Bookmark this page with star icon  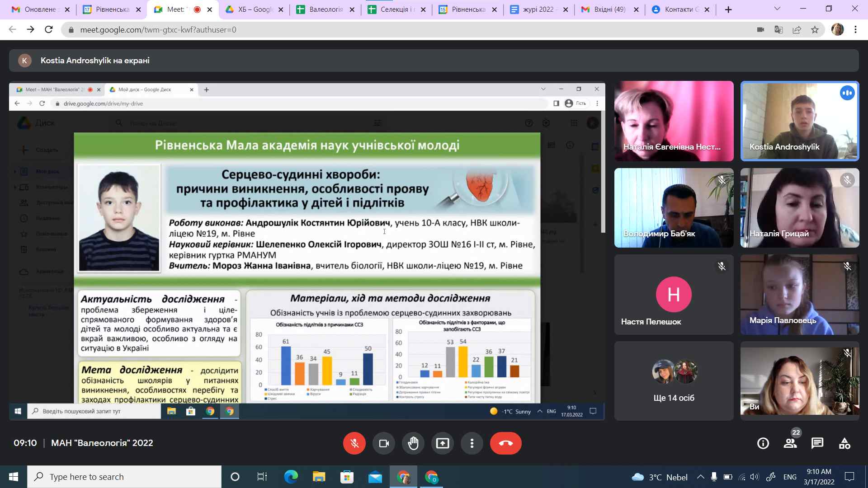pyautogui.click(x=815, y=30)
